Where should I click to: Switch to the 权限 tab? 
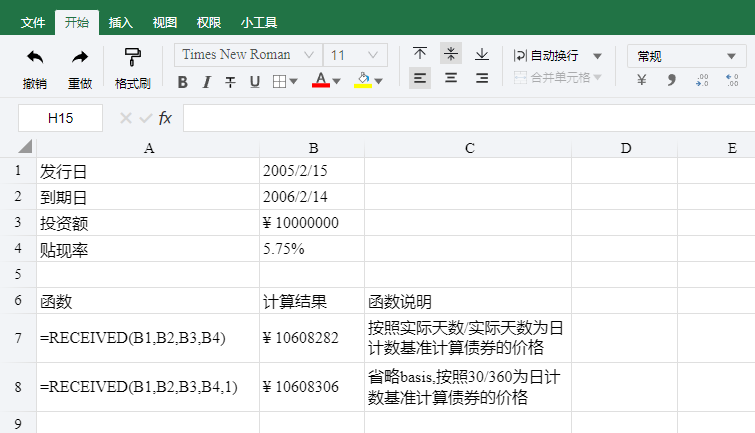[208, 23]
